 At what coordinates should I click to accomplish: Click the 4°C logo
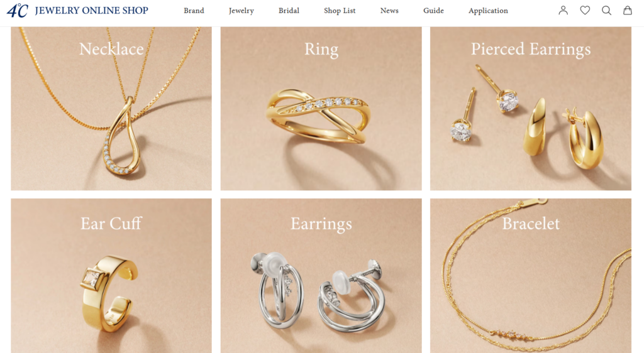pos(17,11)
